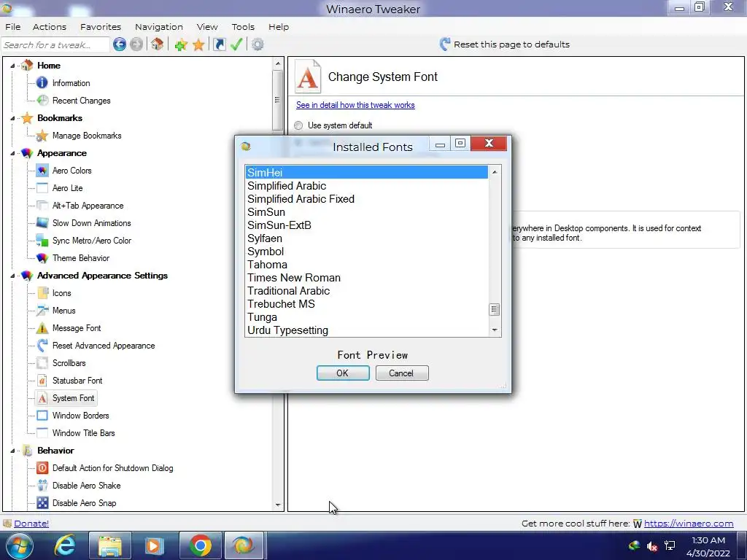Click Cancel in Installed Fonts dialog
The height and width of the screenshot is (560, 747).
(402, 373)
